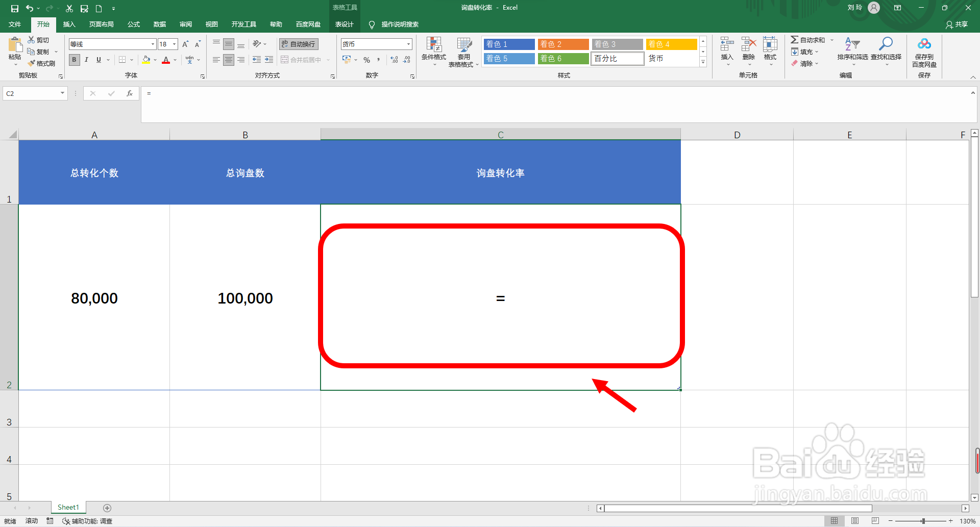This screenshot has width=980, height=527.
Task: Click the decrease indent icon
Action: point(257,60)
